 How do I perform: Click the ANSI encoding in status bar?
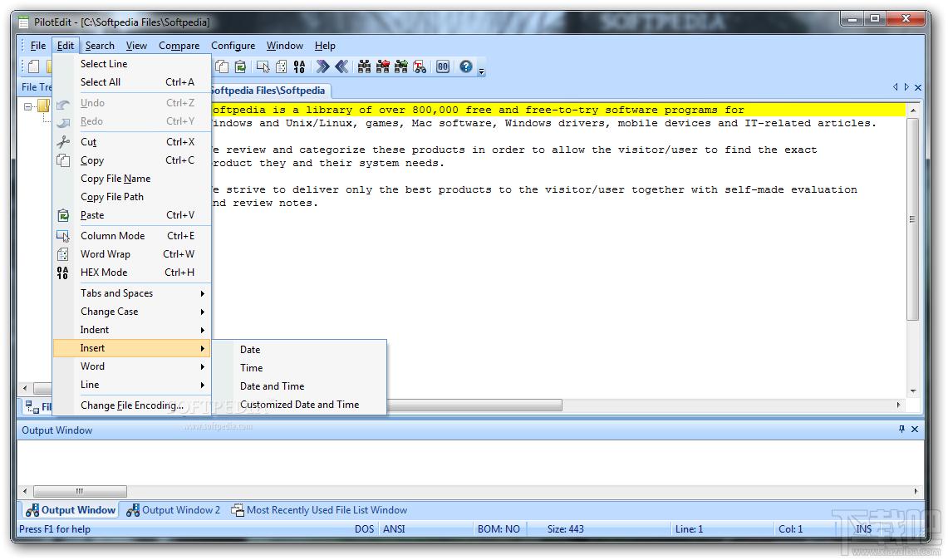[394, 529]
